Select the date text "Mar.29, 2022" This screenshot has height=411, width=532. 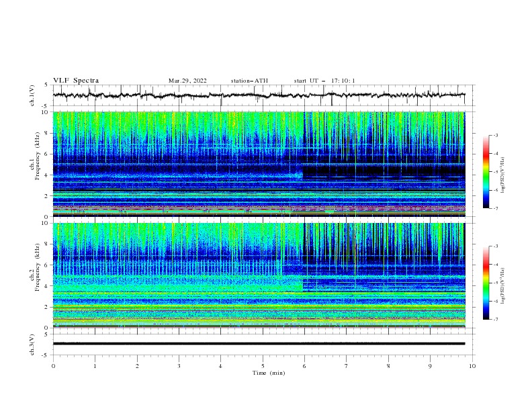[x=187, y=81]
